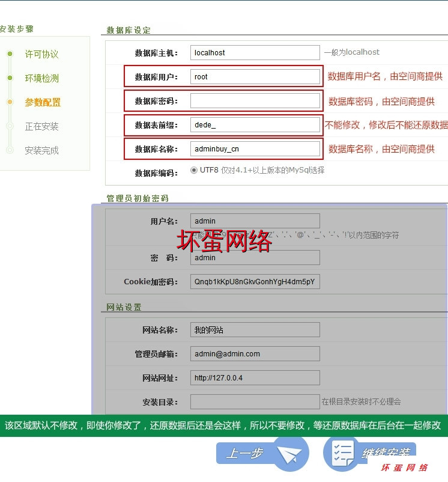Viewport: 448px width, 482px height.
Task: Click the paper plane icon on 上一步
Action: (289, 454)
